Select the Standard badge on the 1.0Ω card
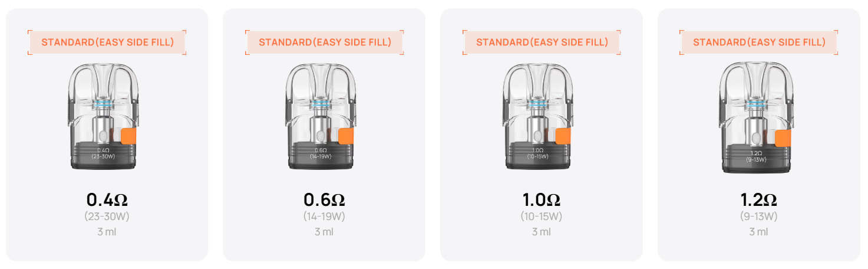Viewport: 868px width, 269px height. 542,42
